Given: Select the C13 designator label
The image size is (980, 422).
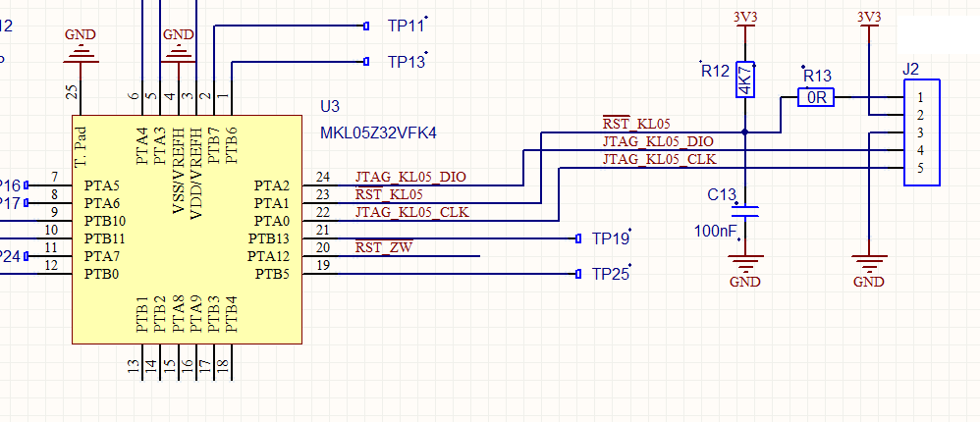Looking at the screenshot, I should coord(722,195).
